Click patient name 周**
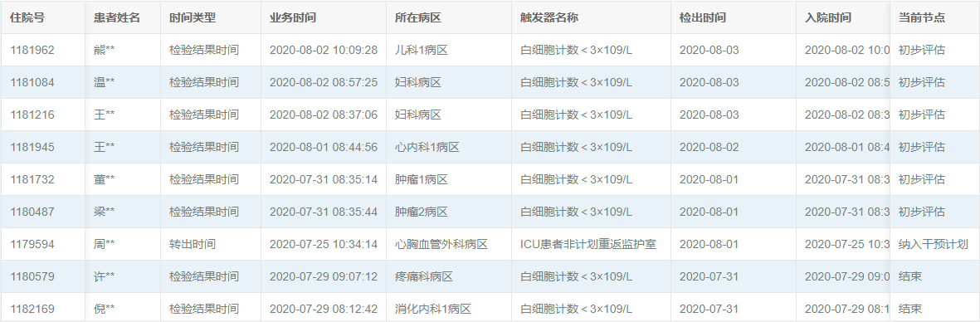 pyautogui.click(x=104, y=245)
